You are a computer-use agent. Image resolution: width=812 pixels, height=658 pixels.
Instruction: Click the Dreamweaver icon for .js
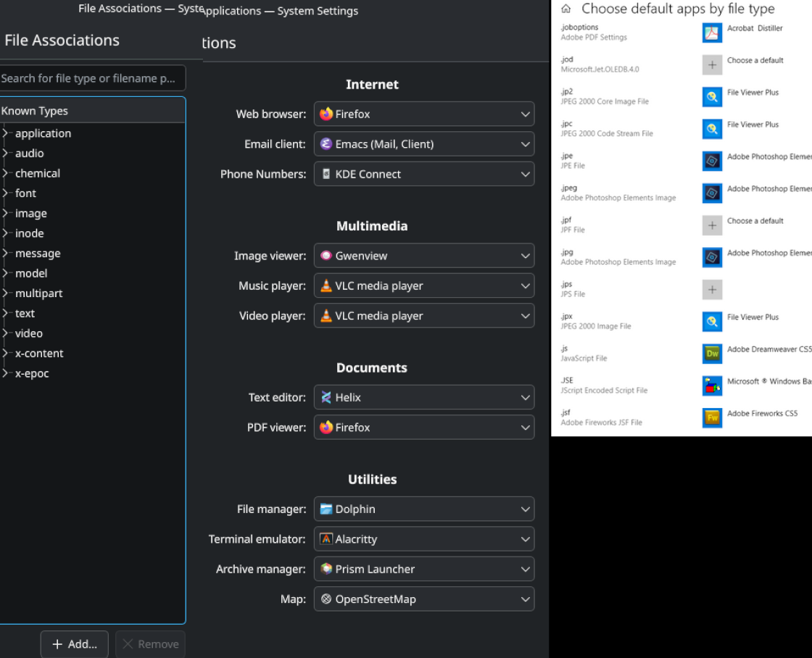(712, 354)
